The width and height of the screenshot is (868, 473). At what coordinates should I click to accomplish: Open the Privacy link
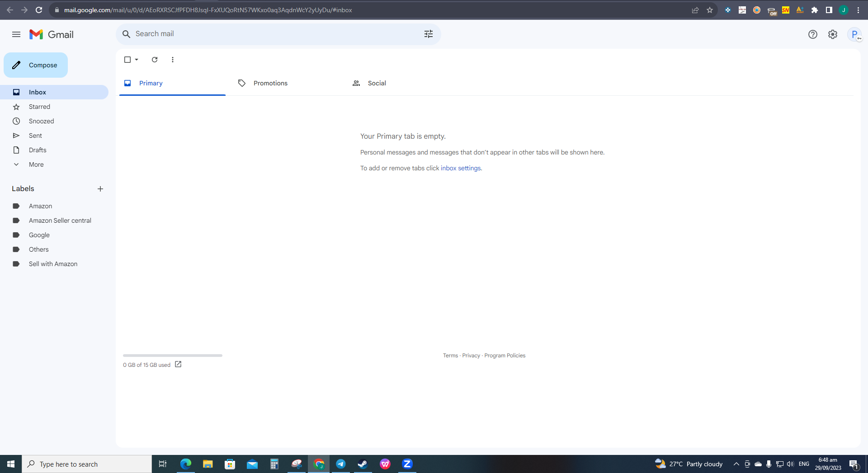pos(471,356)
